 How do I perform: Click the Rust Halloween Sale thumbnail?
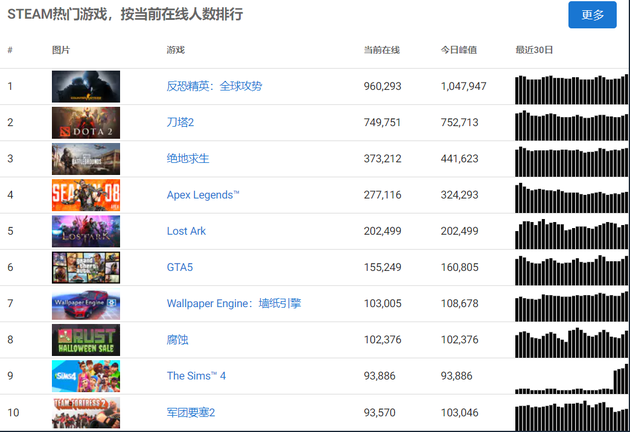pos(86,340)
